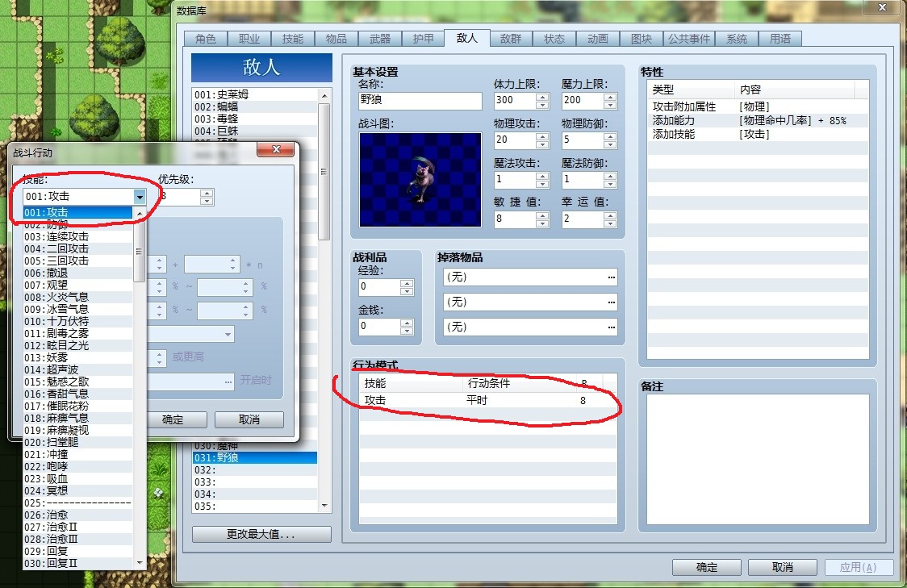The width and height of the screenshot is (907, 588).
Task: Choose 026:治愈 from the skill dropdown
Action: pyautogui.click(x=77, y=515)
